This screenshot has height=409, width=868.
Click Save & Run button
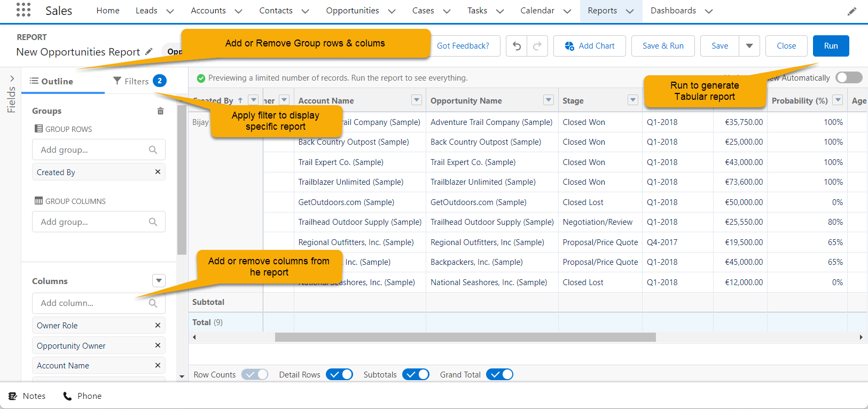[663, 46]
